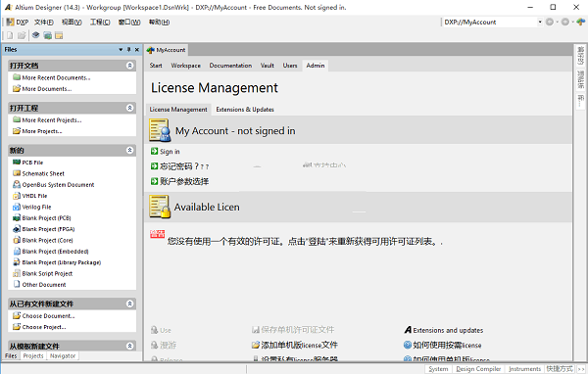The image size is (588, 374).
Task: Open the Users page tab
Action: [290, 66]
